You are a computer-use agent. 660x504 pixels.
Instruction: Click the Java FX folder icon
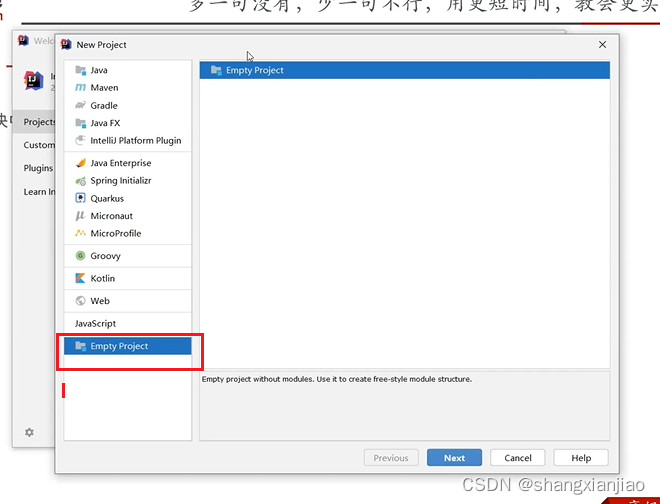[80, 123]
